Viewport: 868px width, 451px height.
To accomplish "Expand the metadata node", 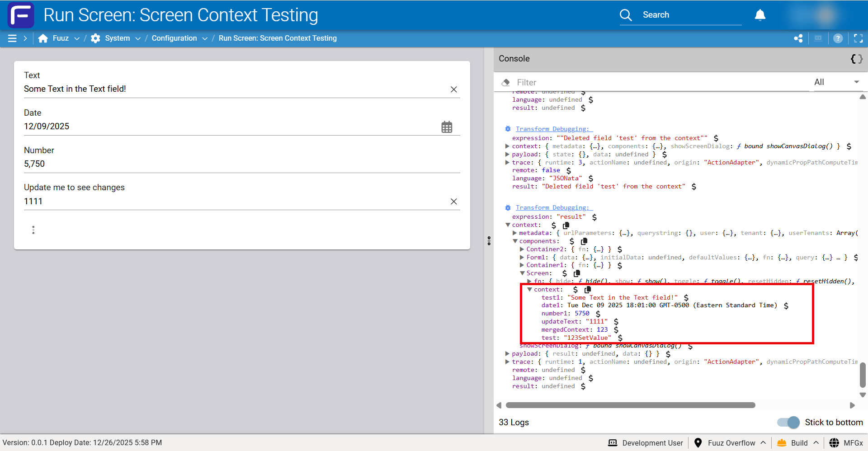I will [x=515, y=233].
